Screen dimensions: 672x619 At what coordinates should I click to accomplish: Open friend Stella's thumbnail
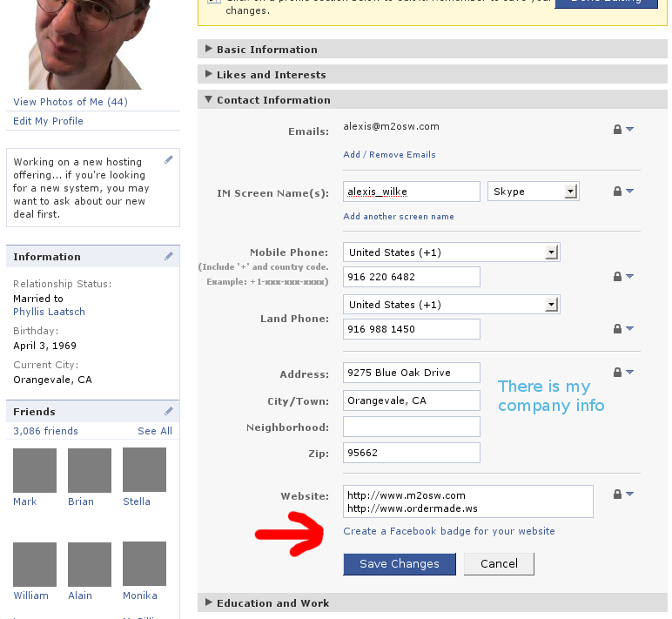(x=144, y=469)
